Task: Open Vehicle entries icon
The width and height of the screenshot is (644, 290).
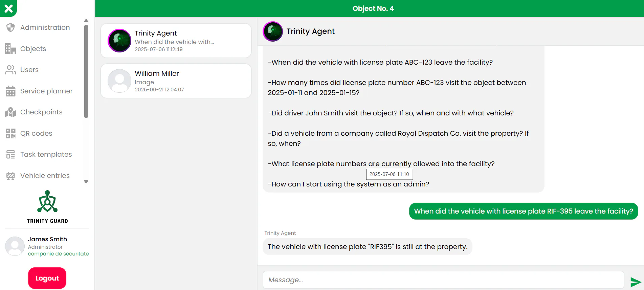Action: pos(10,176)
